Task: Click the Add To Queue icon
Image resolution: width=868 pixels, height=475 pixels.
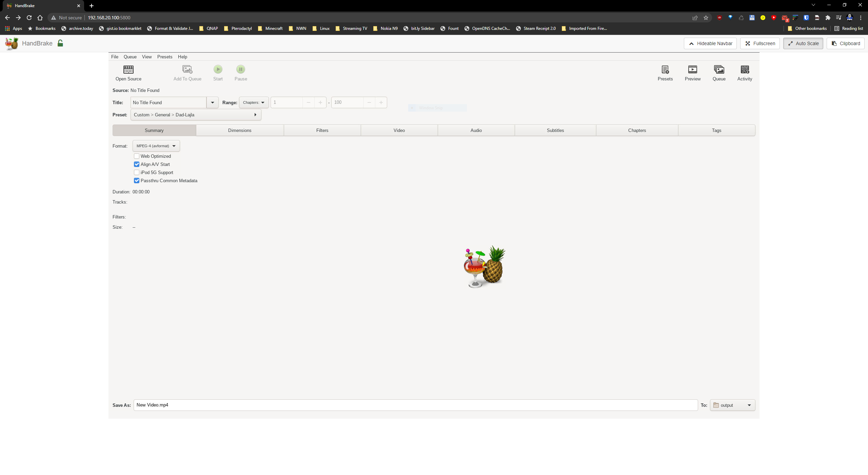Action: (187, 70)
